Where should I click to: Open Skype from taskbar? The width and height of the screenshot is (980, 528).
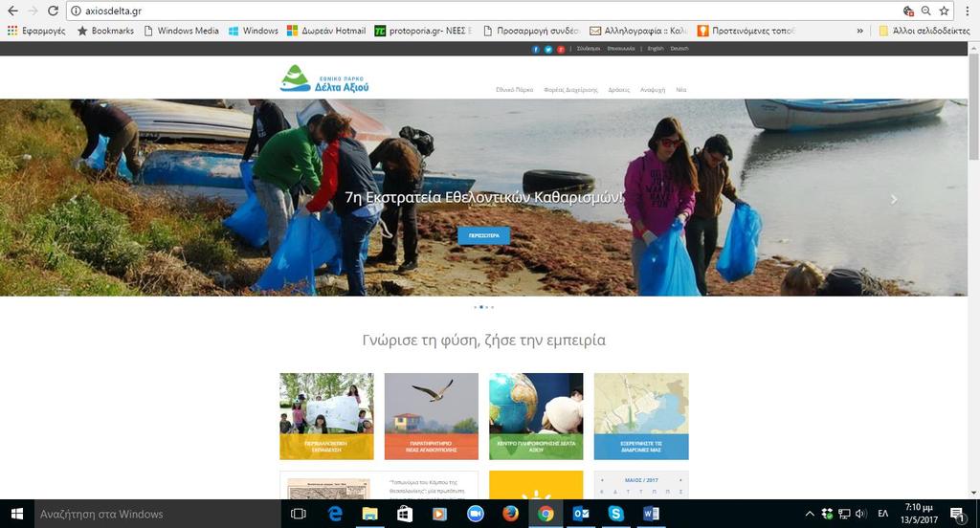[615, 514]
